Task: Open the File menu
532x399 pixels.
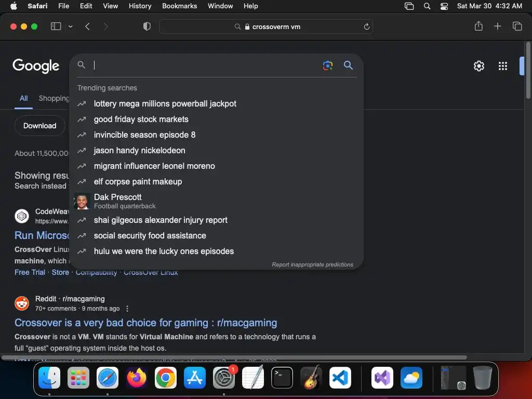Action: pos(63,6)
